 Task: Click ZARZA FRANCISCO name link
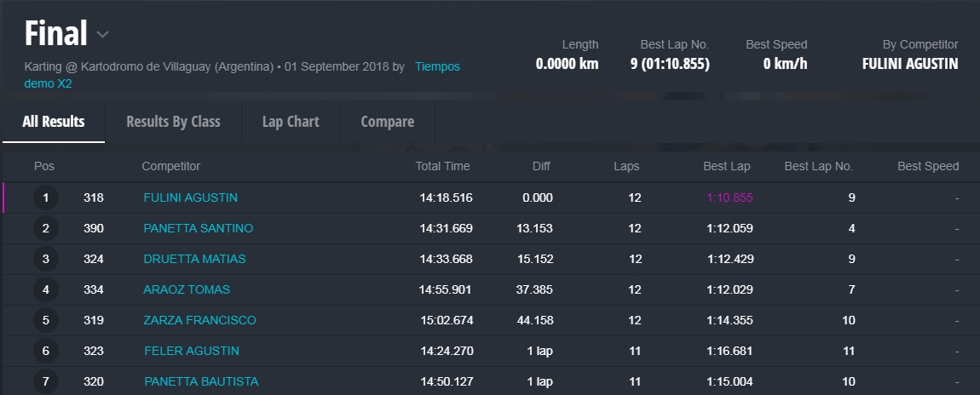click(199, 320)
